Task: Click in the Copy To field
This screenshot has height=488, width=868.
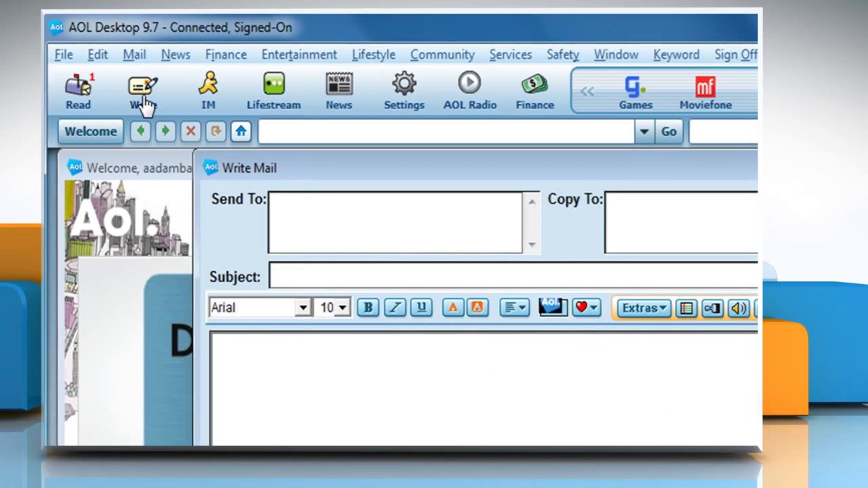Action: [681, 223]
